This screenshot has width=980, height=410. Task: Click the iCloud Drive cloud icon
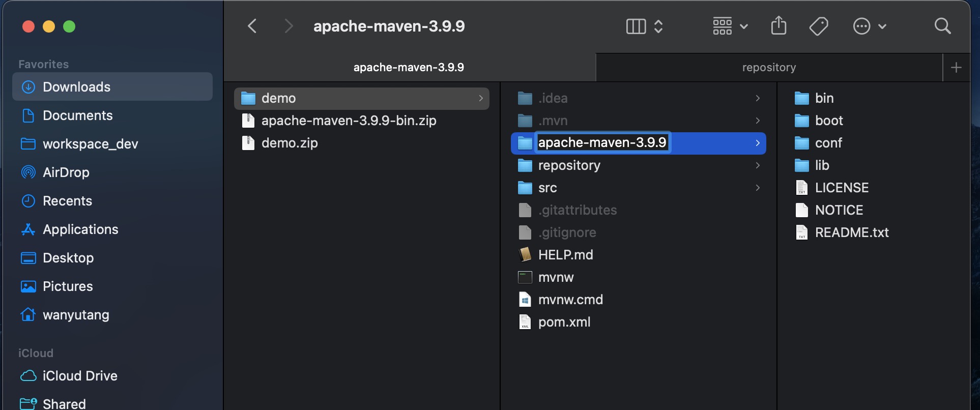pos(28,376)
